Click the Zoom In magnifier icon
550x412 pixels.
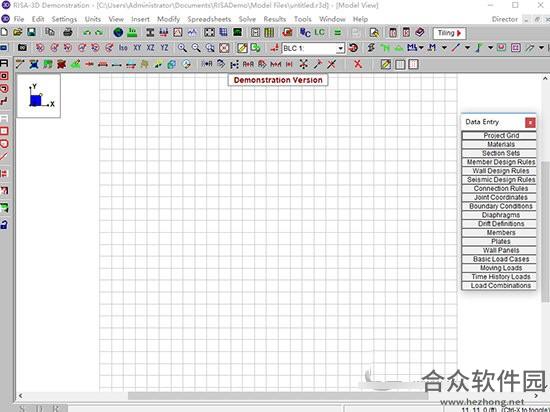(x=182, y=48)
